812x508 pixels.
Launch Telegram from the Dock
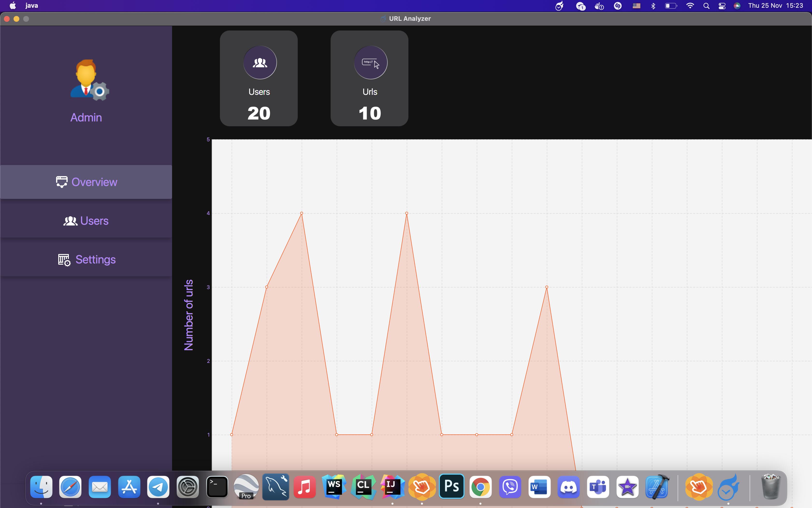pyautogui.click(x=158, y=487)
